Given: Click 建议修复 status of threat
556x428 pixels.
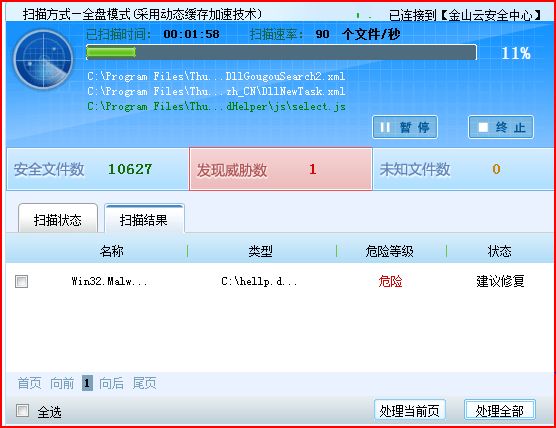Looking at the screenshot, I should [x=500, y=281].
